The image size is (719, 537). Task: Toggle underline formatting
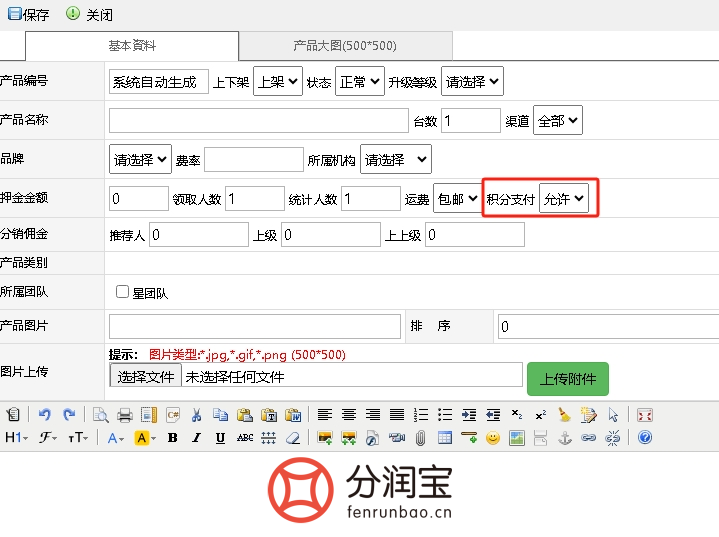(x=221, y=437)
